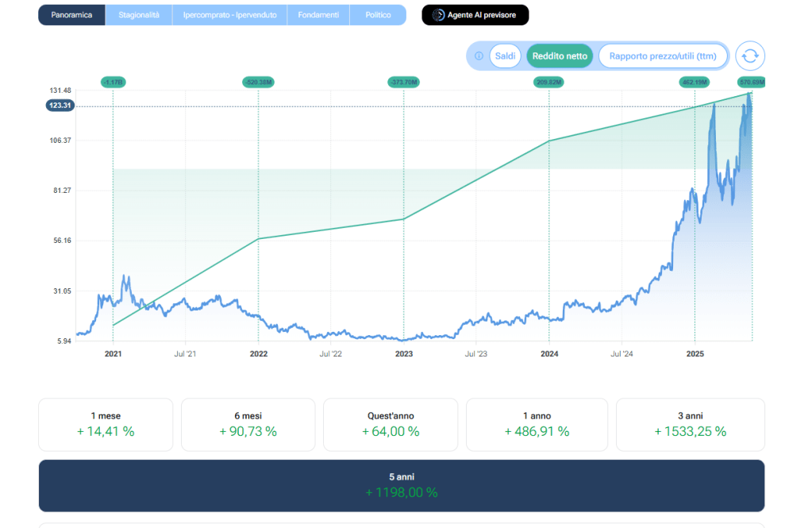The width and height of the screenshot is (812, 528).
Task: Open the Ipercomprato - Ipervenduto tab
Action: coord(229,15)
